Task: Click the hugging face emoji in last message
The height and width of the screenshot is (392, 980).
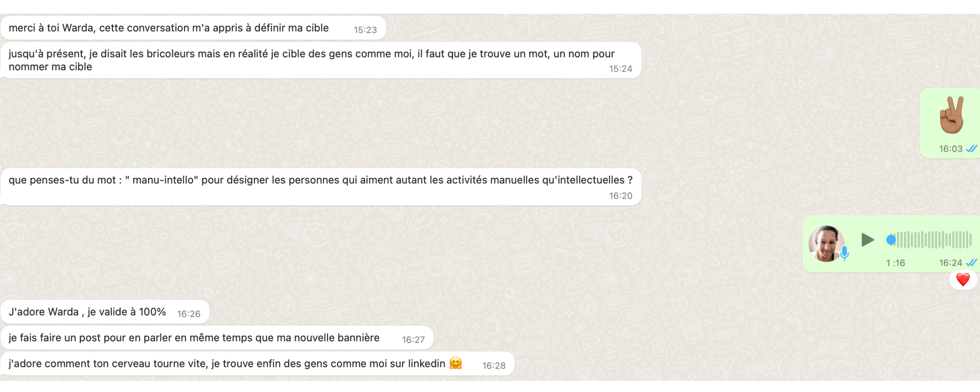Action: 455,363
